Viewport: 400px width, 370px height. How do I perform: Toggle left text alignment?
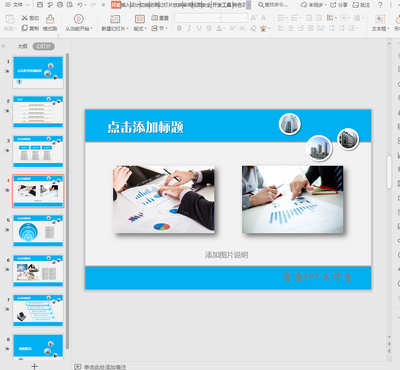point(281,28)
